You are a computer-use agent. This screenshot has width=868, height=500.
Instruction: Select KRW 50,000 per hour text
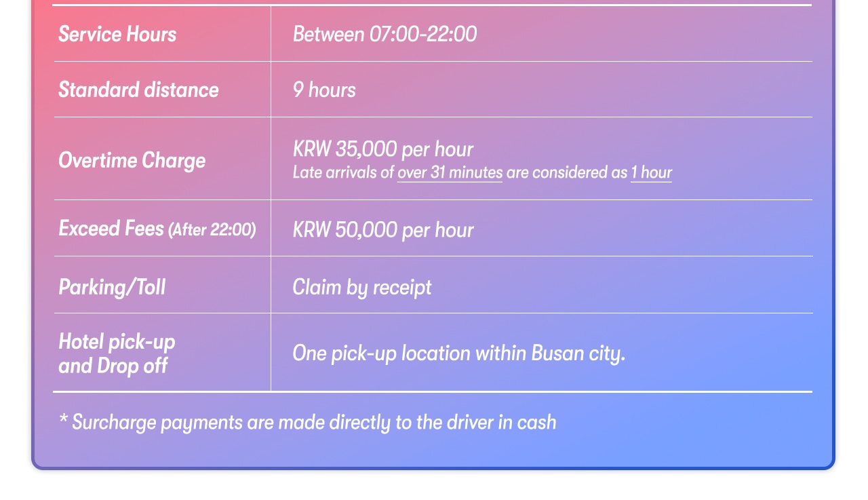383,230
